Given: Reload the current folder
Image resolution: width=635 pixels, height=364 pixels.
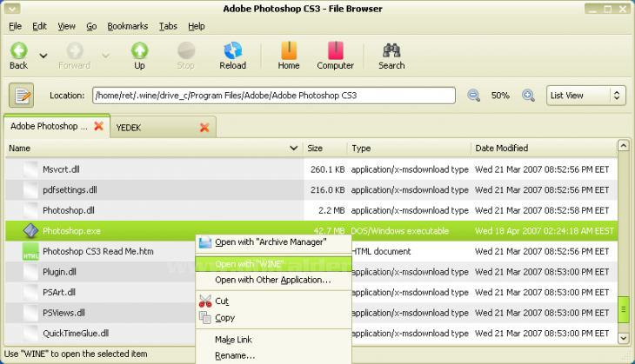Looking at the screenshot, I should (x=232, y=51).
